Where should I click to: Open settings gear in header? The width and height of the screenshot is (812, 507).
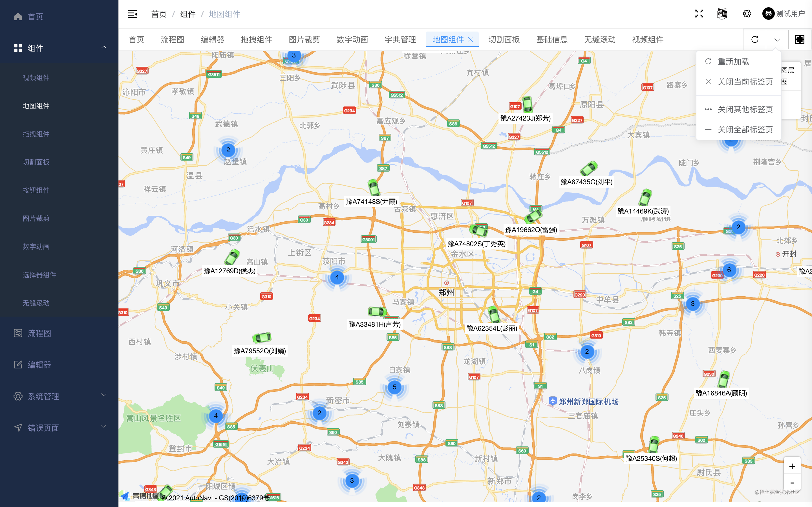click(747, 14)
